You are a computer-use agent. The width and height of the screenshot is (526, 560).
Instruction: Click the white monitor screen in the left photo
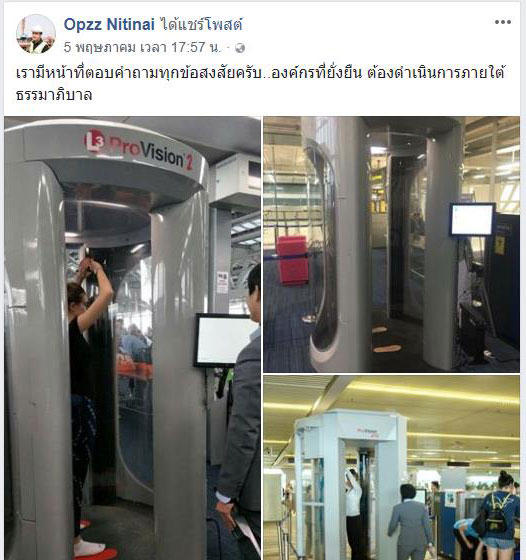225,340
